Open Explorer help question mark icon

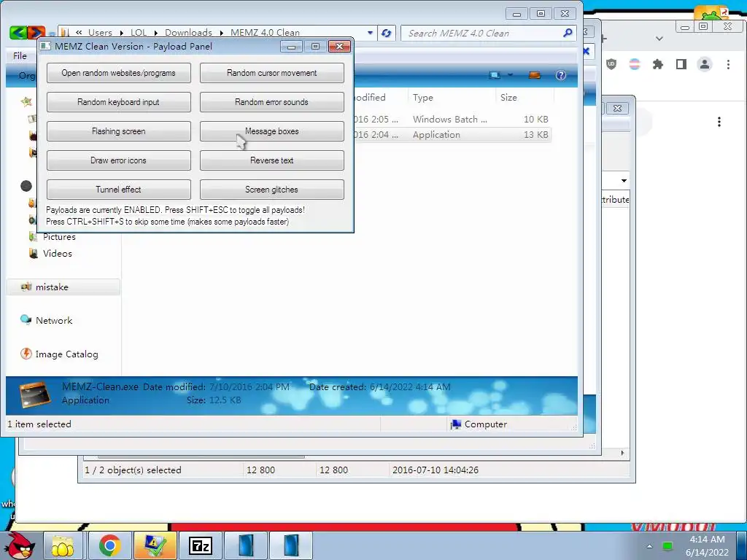pos(561,75)
